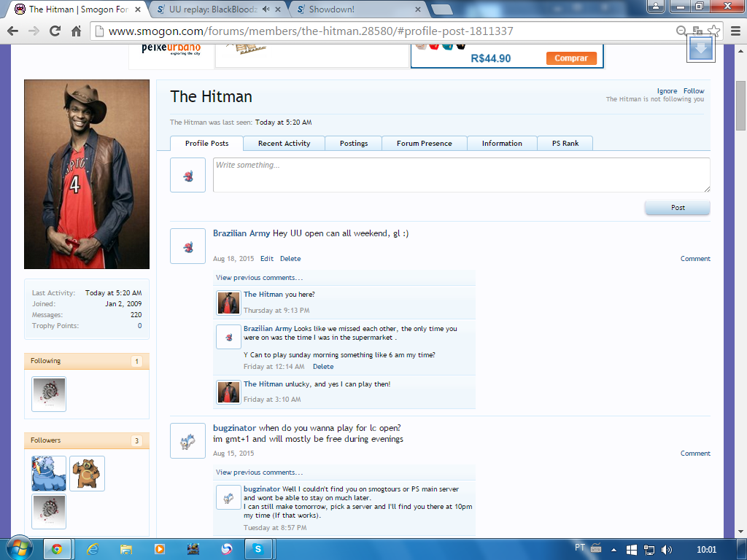The height and width of the screenshot is (560, 747).
Task: Click the page's vertical scrollbar thumb
Action: [740, 109]
